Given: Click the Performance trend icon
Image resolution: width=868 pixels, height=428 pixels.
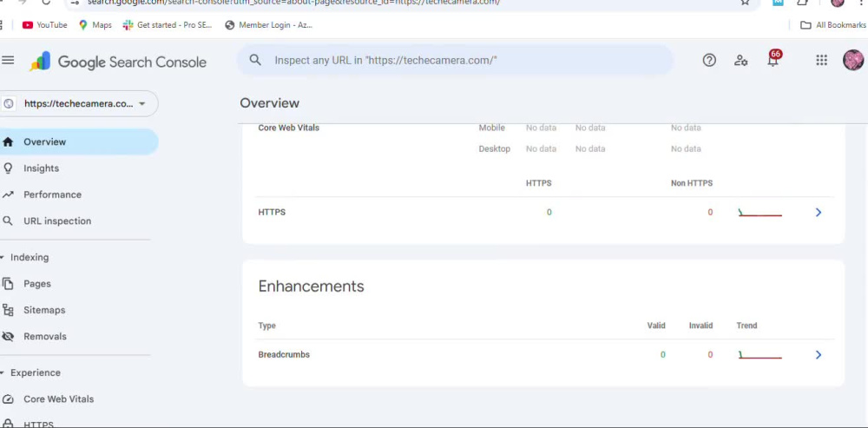Looking at the screenshot, I should tap(8, 194).
